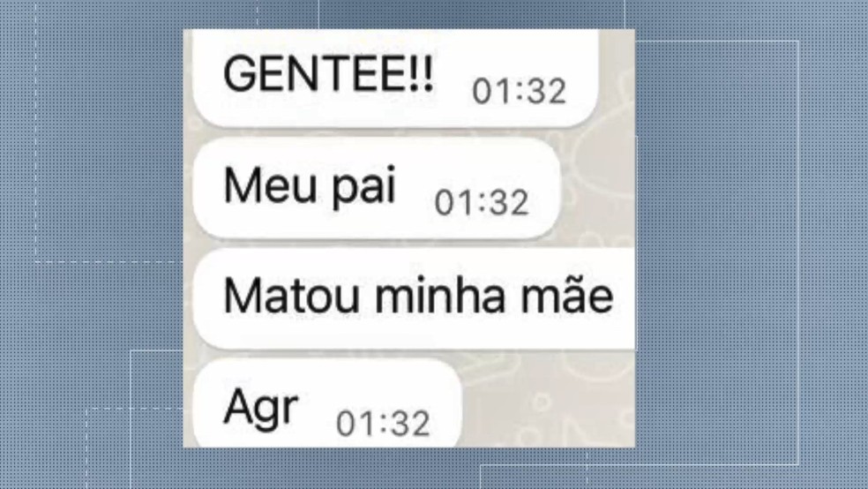Click blue dotted background left of chat

[92, 244]
